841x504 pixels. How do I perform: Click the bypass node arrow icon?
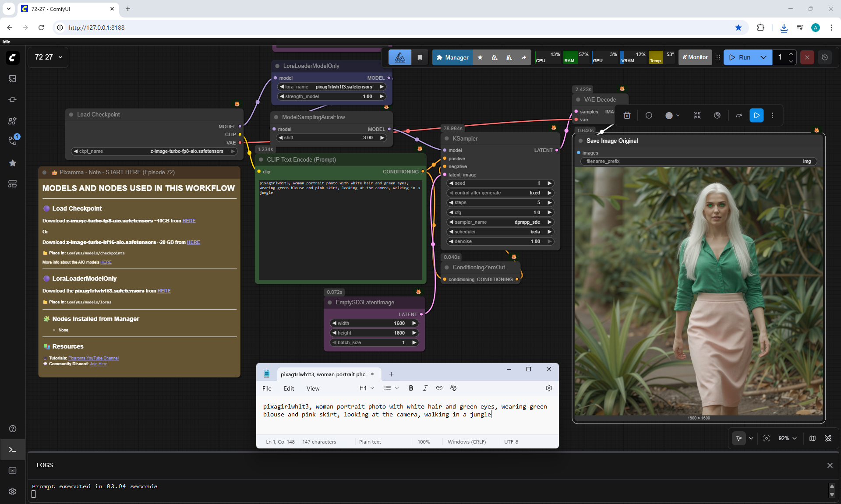coord(739,116)
